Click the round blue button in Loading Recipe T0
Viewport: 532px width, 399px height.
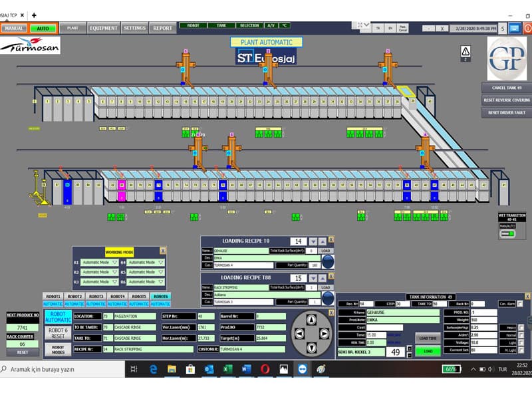coord(328,261)
